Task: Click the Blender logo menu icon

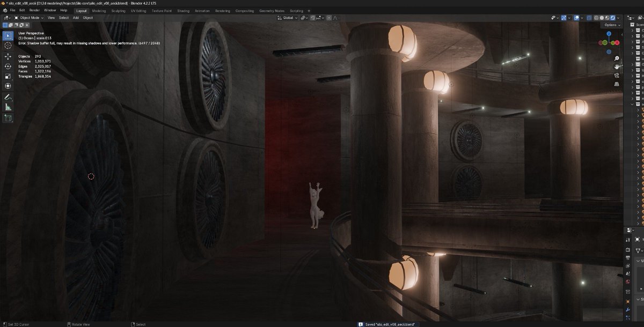Action: pos(4,10)
